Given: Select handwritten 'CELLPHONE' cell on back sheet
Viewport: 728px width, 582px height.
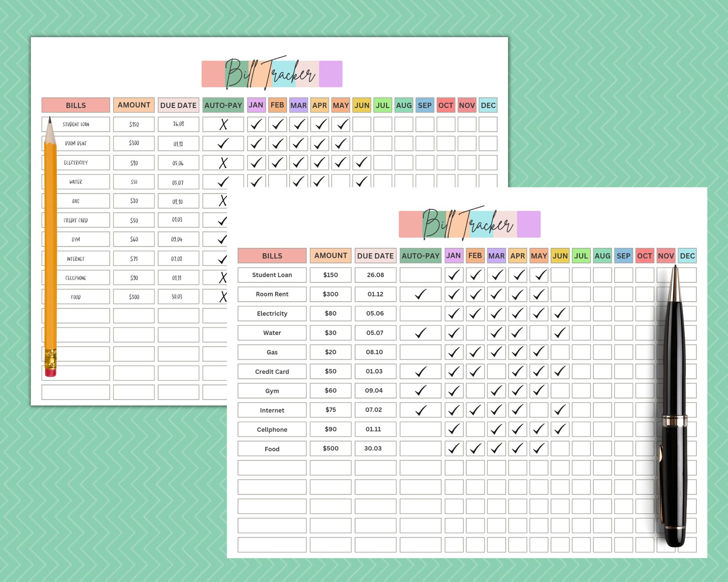Looking at the screenshot, I should (76, 278).
